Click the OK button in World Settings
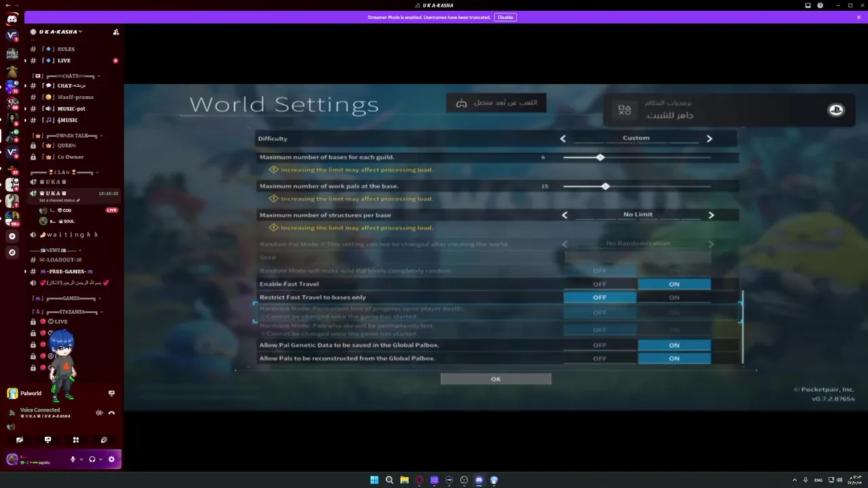 [x=496, y=379]
